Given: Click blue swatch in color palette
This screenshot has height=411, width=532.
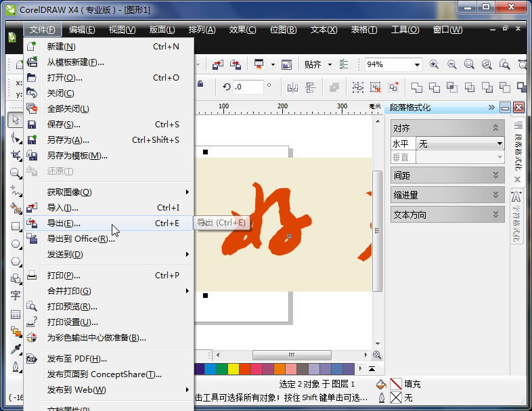Looking at the screenshot, I should 210,369.
